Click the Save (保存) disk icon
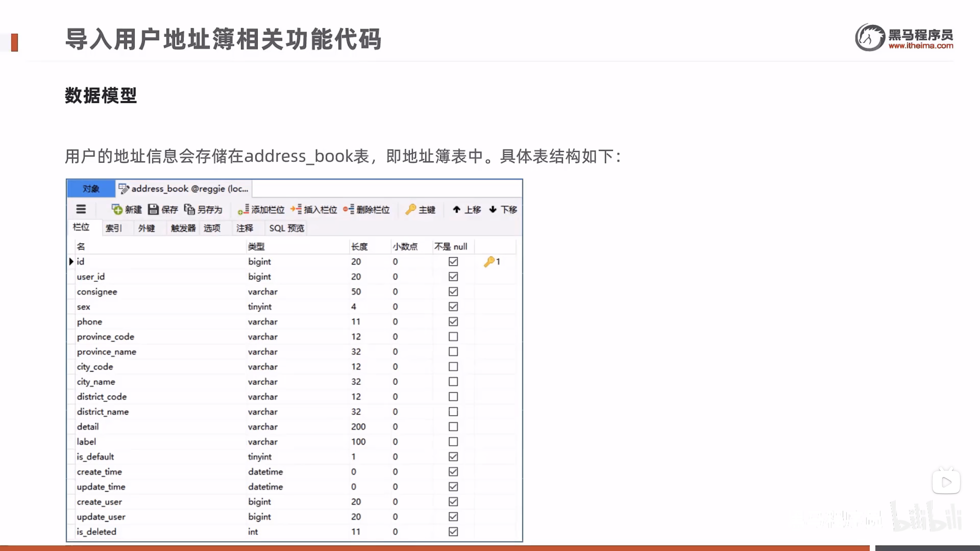The image size is (980, 551). (x=153, y=209)
